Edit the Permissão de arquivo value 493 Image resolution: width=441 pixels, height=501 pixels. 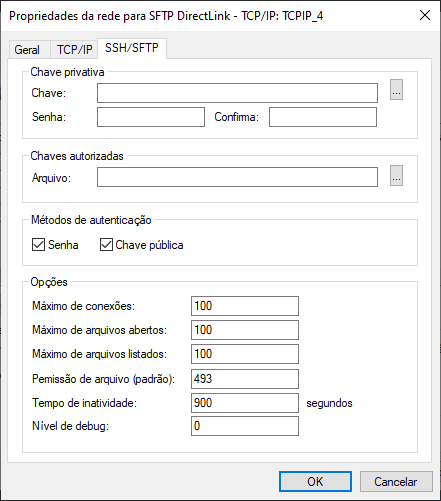[245, 379]
